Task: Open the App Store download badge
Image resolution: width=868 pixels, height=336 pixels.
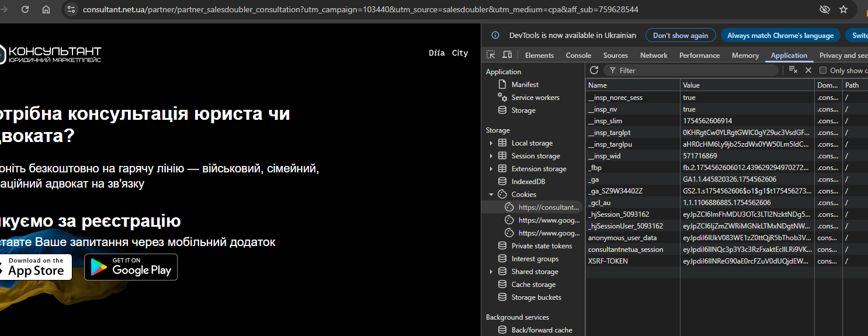Action: [35, 267]
